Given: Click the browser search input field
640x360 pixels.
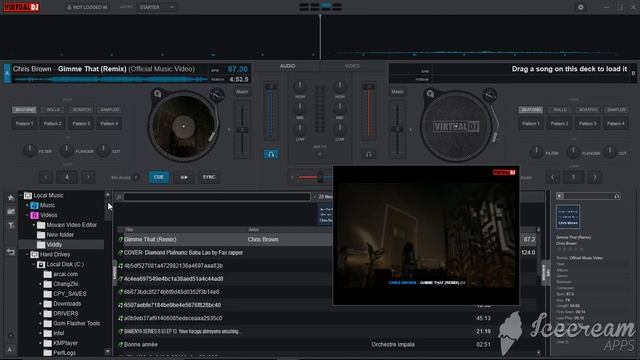Looking at the screenshot, I should tap(217, 197).
